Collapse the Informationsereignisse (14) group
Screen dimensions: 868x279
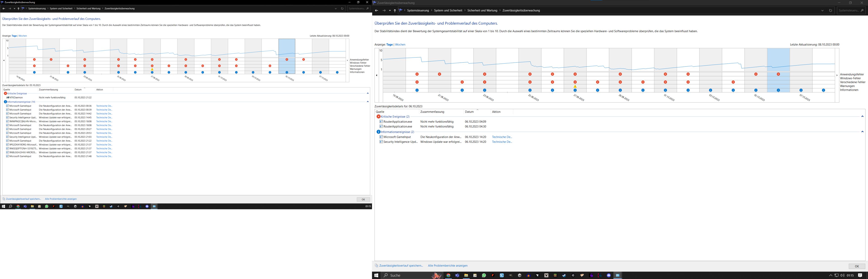pos(368,101)
